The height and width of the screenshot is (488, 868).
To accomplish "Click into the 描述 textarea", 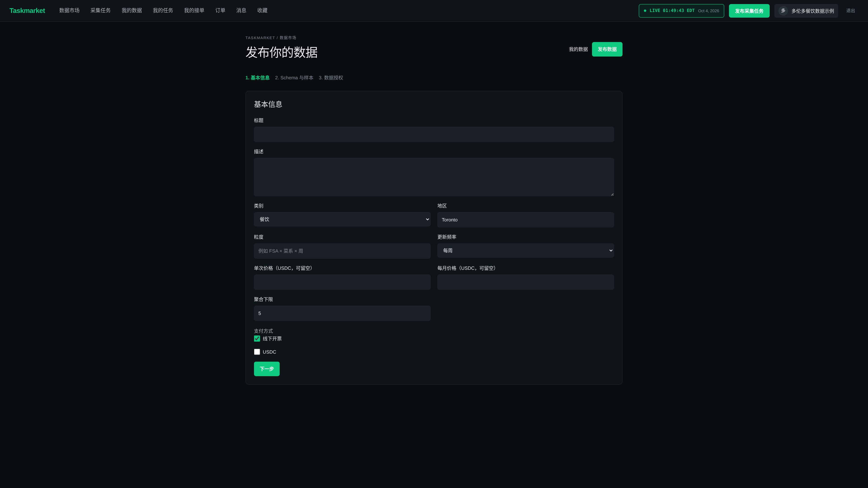I will click(434, 177).
